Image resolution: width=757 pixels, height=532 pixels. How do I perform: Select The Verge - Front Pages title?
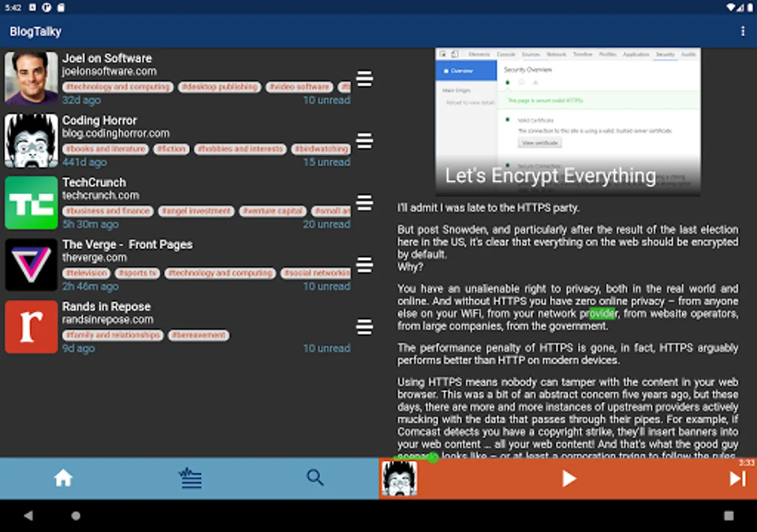[127, 245]
